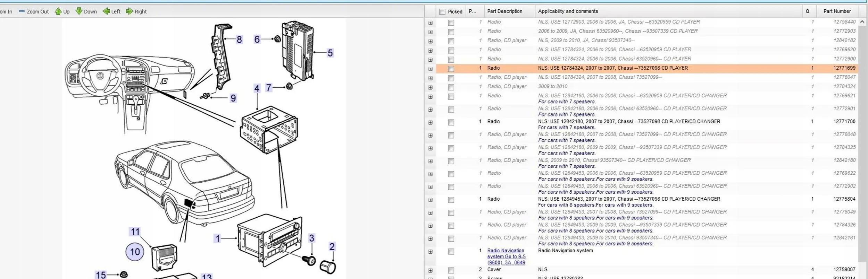Select callout number 7 in the diagram

268,88
